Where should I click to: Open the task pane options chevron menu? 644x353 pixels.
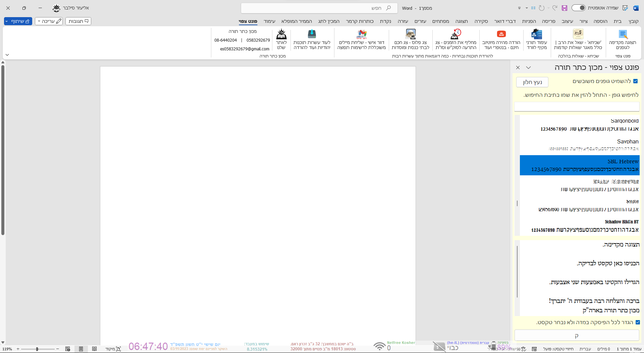528,68
